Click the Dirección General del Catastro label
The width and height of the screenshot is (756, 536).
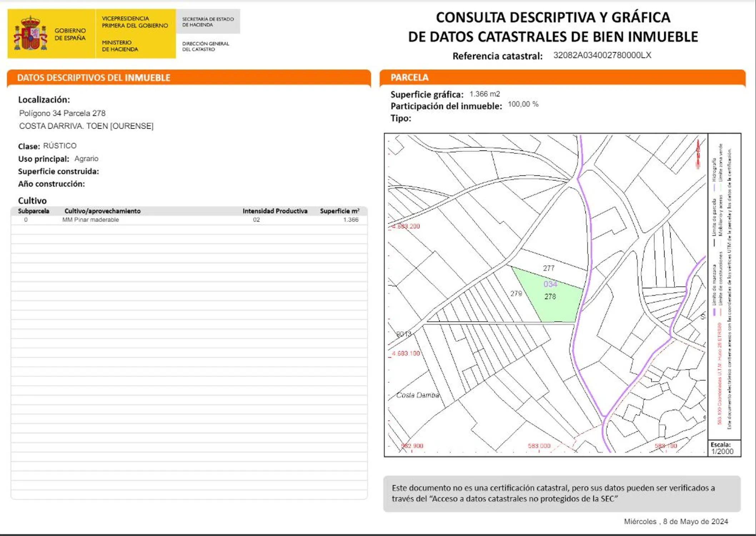[205, 46]
